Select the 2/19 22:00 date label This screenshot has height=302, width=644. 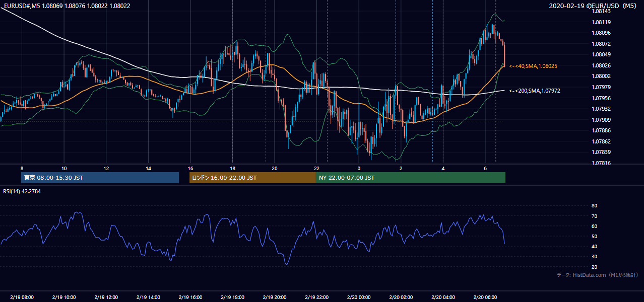point(316,297)
